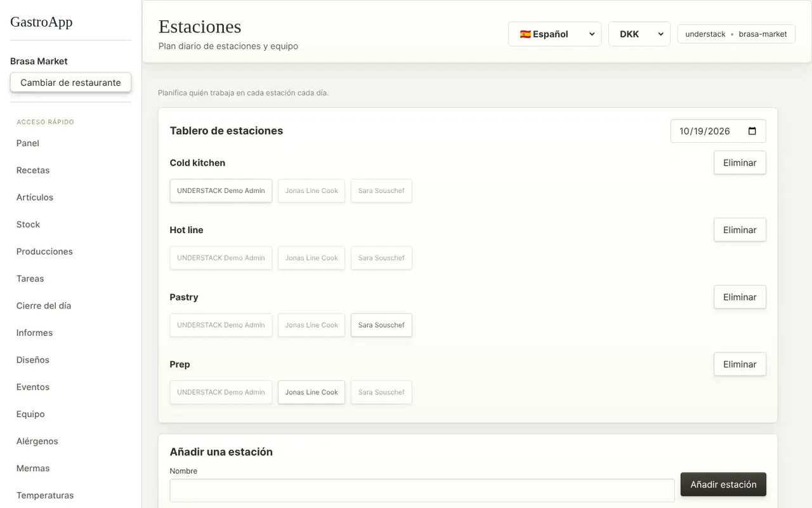Go to Panel in sidebar
The height and width of the screenshot is (508, 812).
pyautogui.click(x=28, y=144)
